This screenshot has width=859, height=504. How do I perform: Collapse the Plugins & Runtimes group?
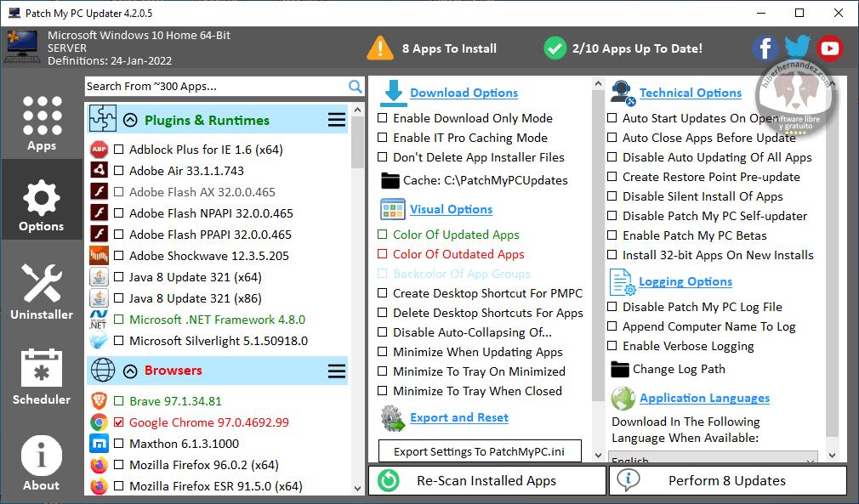pyautogui.click(x=130, y=120)
